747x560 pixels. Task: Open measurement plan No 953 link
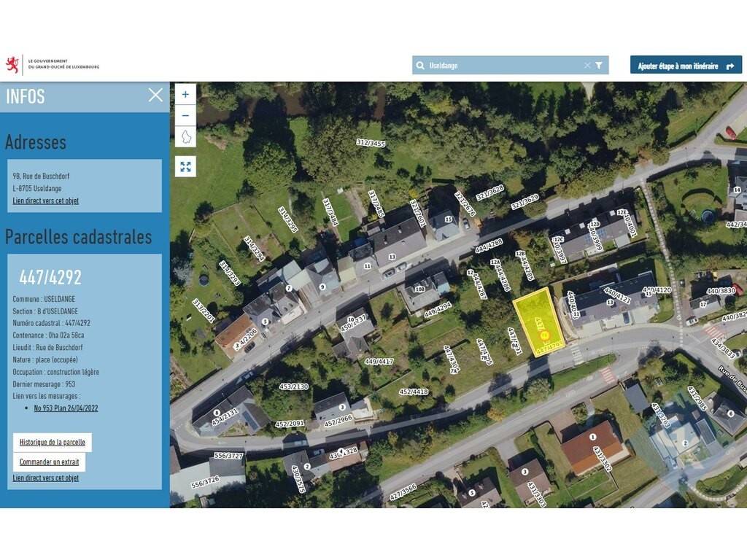click(66, 408)
